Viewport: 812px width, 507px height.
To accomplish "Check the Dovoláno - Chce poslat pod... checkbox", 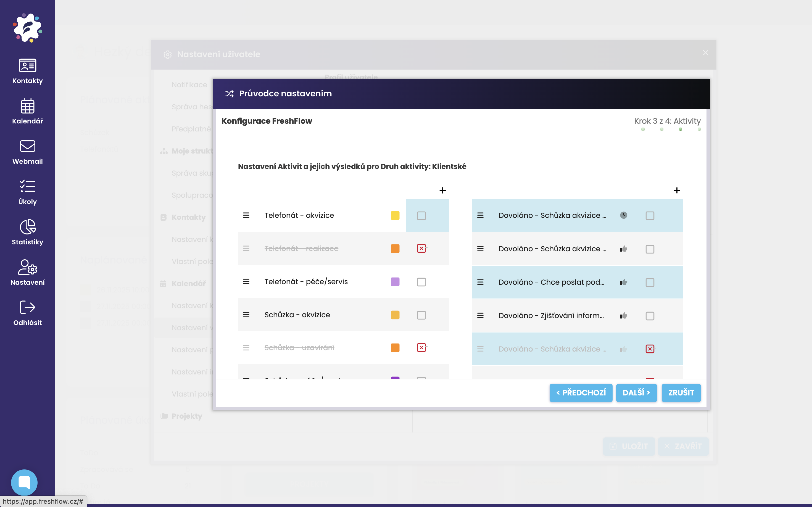I will 650,283.
